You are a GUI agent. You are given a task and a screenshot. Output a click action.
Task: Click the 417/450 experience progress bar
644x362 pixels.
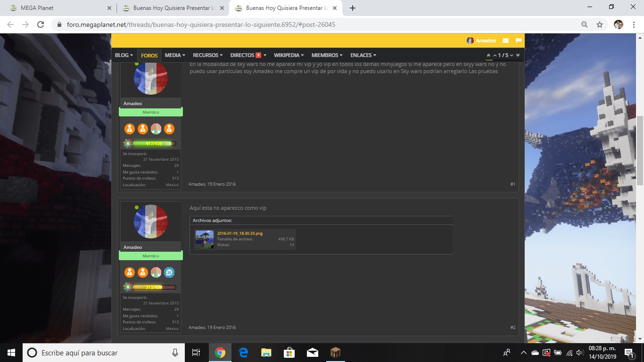click(154, 143)
